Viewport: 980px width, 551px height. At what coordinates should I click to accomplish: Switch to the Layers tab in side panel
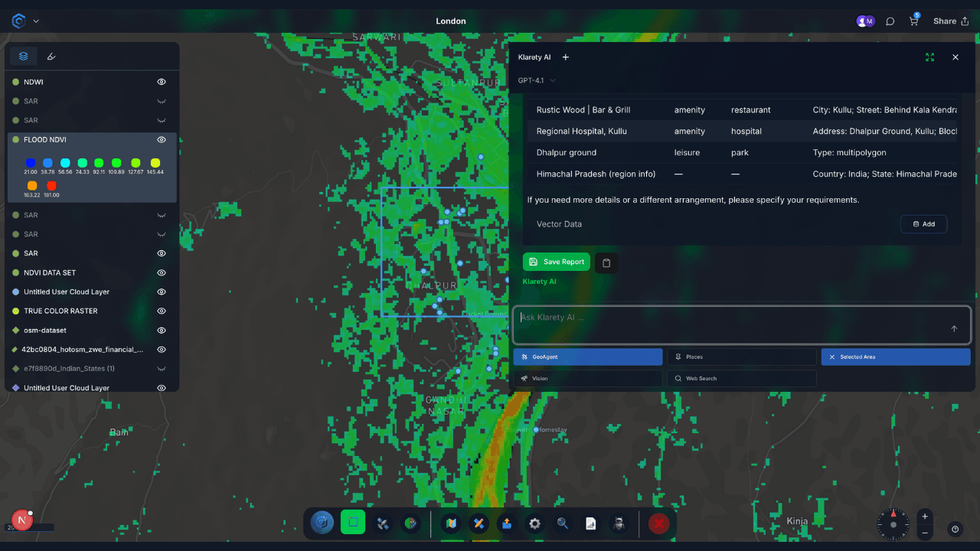24,56
